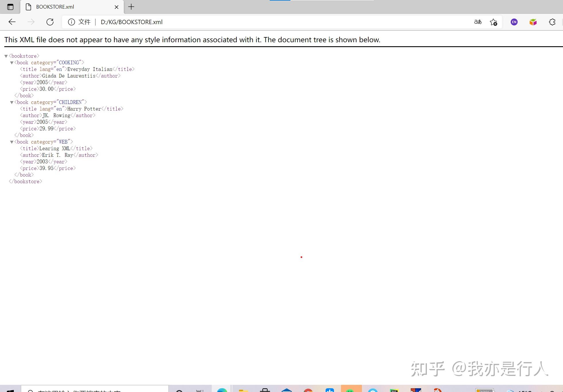
Task: View site information for file
Action: tap(71, 22)
